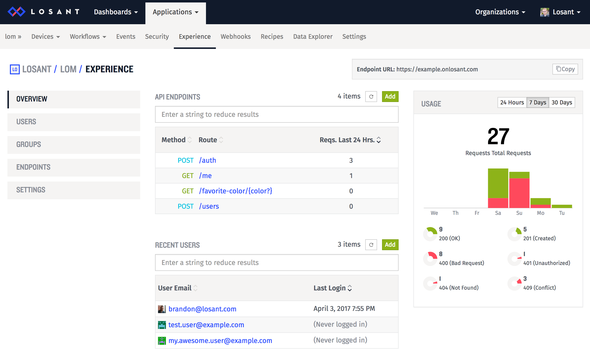Click the Sunday bar in usage chart
Screen dimensions: 590x364
(519, 190)
